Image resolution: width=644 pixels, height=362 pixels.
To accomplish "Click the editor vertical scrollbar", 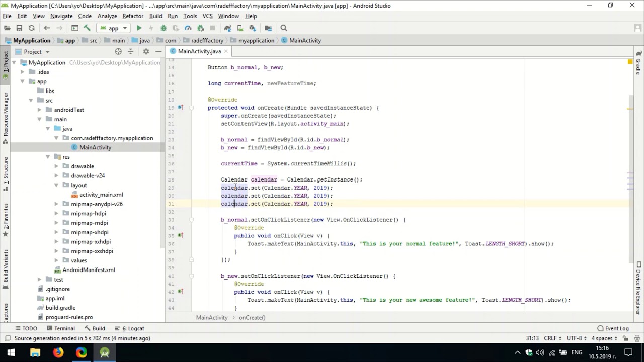I will pyautogui.click(x=630, y=178).
